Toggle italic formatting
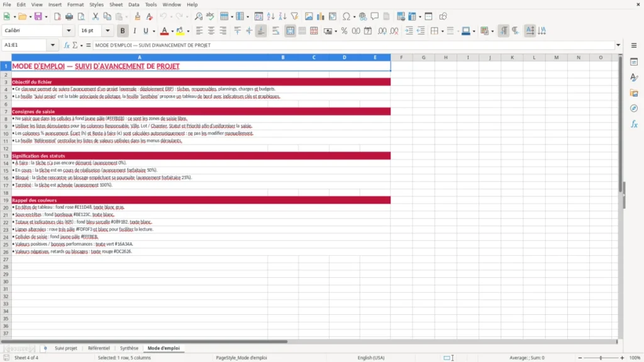 [135, 31]
